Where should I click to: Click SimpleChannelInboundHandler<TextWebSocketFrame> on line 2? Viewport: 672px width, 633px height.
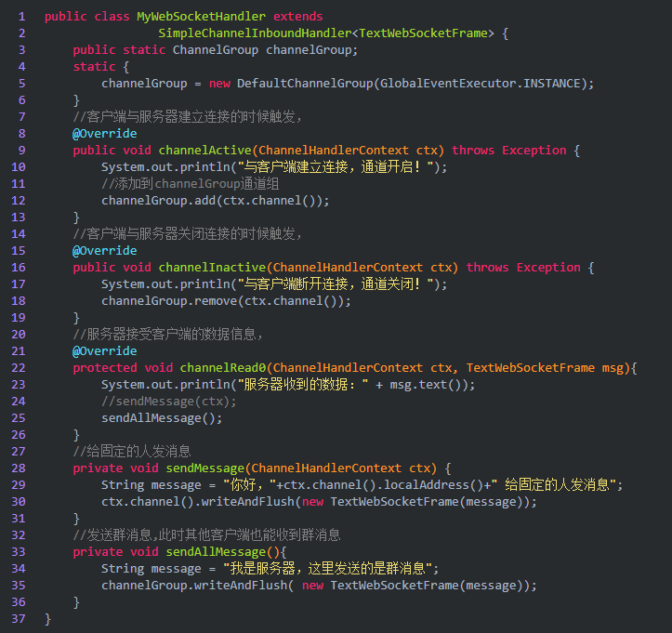[326, 33]
